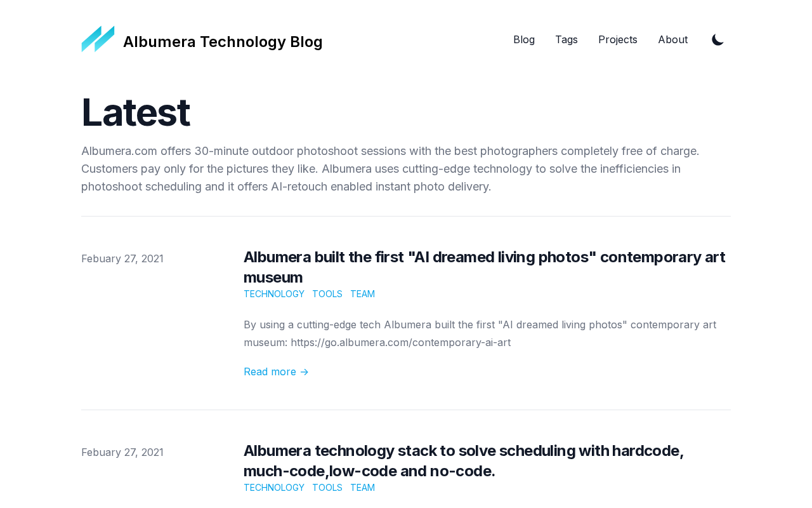This screenshot has width=812, height=508.
Task: Click the first post's Febuary 27, 2021 date
Action: click(x=122, y=259)
